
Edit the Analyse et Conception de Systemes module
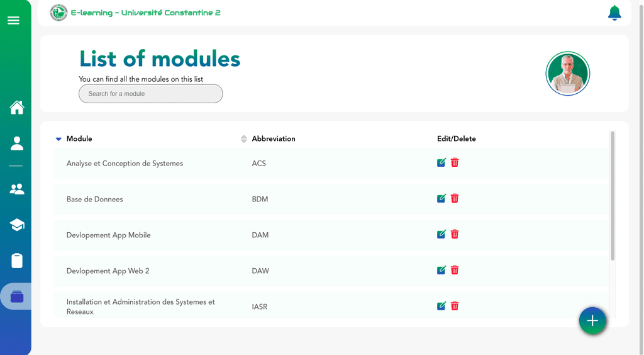click(441, 162)
